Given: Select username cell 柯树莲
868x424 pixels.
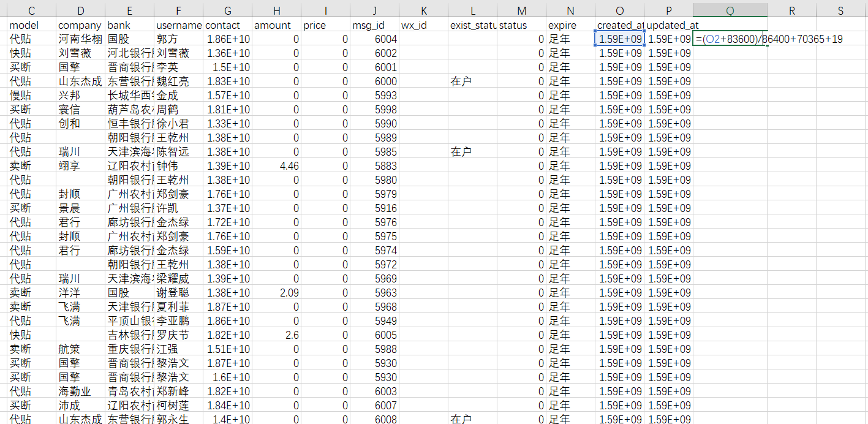Looking at the screenshot, I should [x=179, y=406].
